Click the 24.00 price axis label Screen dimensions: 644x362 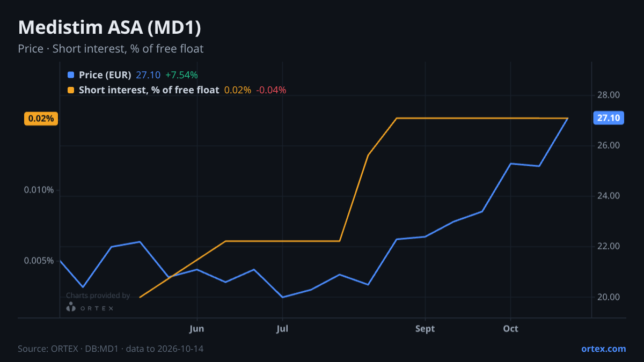[x=609, y=196]
